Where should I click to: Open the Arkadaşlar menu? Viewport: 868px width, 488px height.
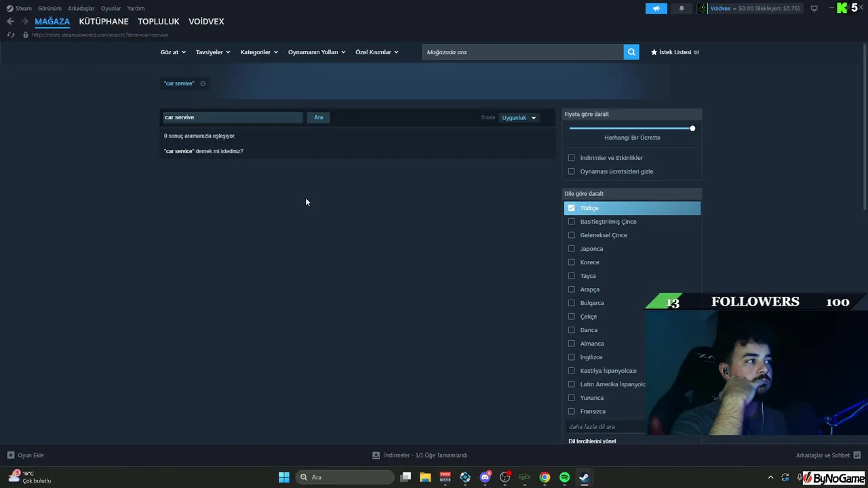81,8
